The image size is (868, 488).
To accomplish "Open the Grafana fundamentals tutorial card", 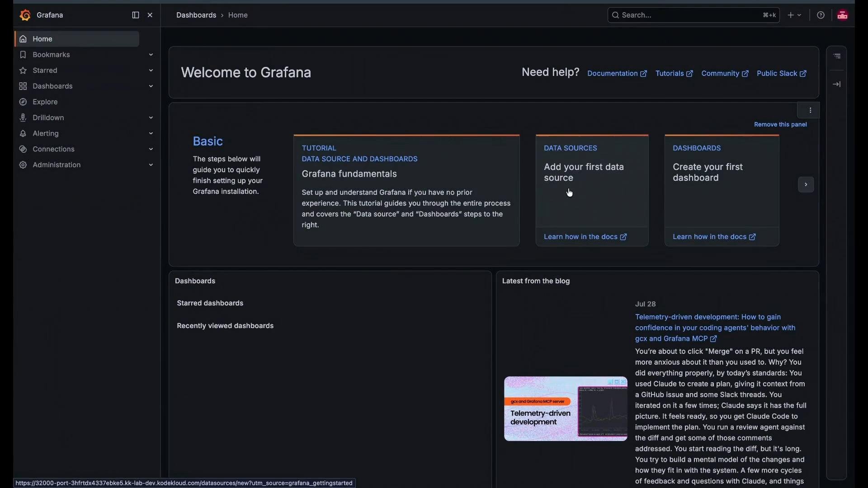I will click(406, 191).
